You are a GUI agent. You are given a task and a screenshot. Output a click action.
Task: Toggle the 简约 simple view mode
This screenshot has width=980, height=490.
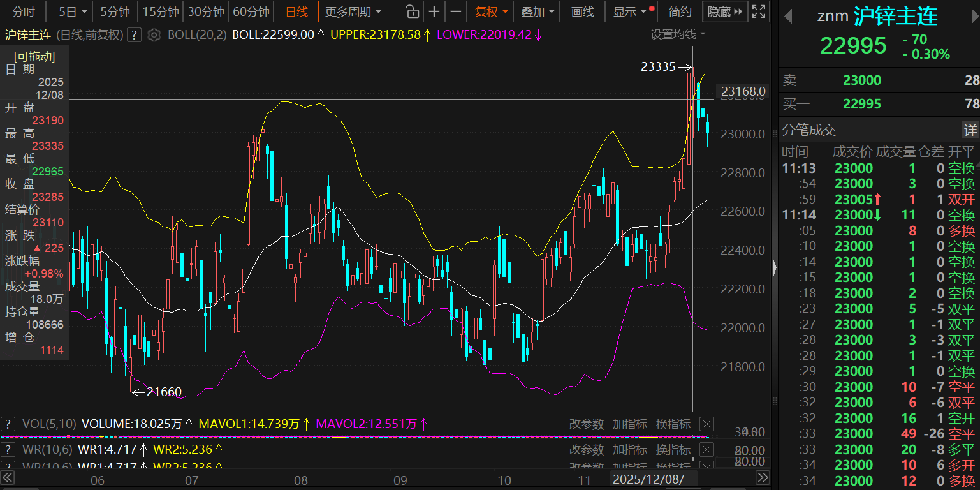pyautogui.click(x=680, y=11)
